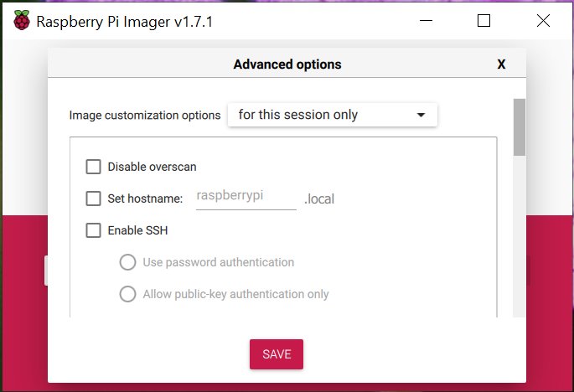The width and height of the screenshot is (574, 392).
Task: Click the options list scrollbar thumb
Action: coord(519,127)
